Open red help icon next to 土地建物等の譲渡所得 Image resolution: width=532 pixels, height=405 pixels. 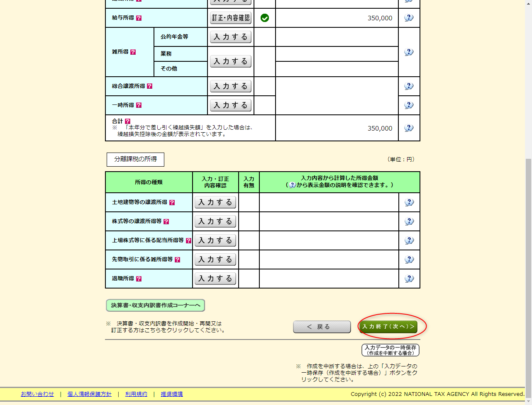pyautogui.click(x=172, y=202)
